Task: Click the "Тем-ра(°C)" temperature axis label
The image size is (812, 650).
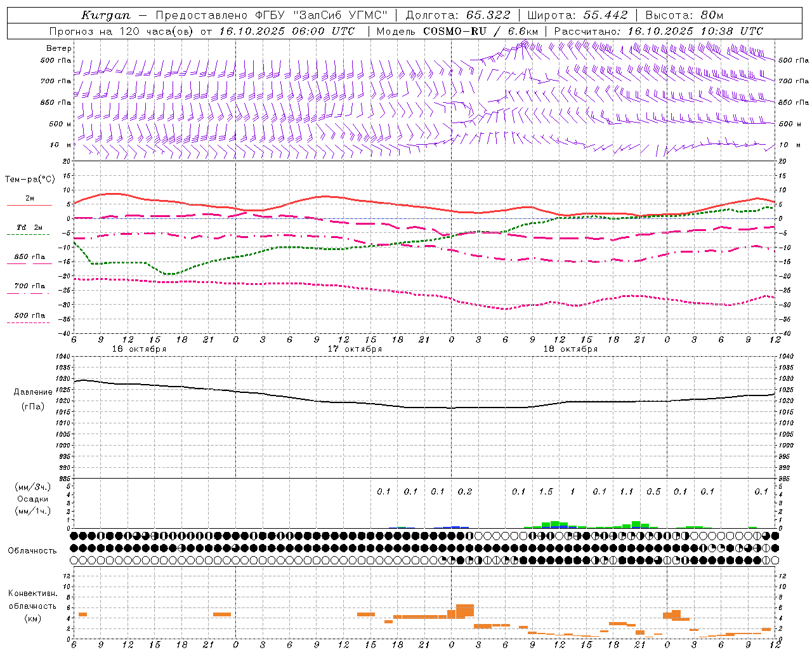Action: pyautogui.click(x=30, y=180)
